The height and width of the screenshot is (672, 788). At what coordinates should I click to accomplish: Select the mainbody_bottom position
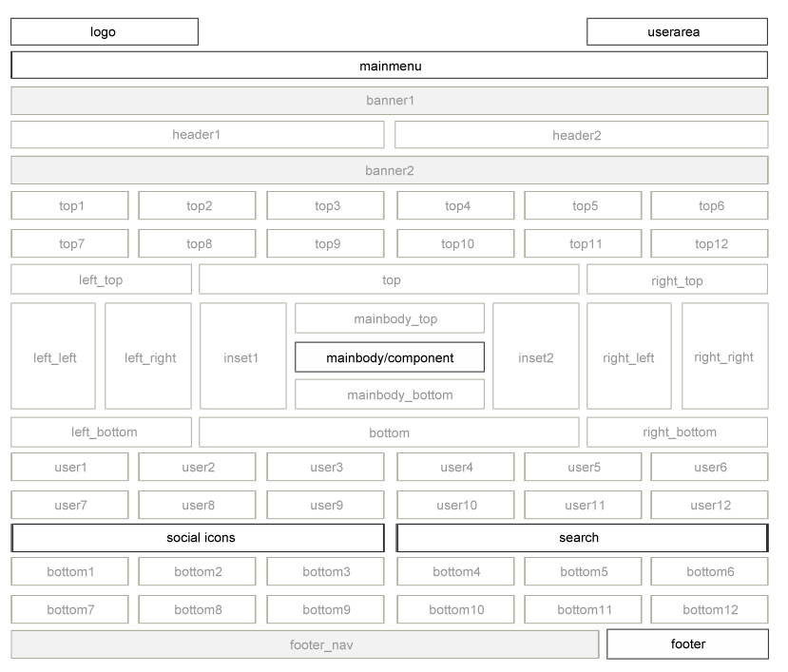click(390, 394)
